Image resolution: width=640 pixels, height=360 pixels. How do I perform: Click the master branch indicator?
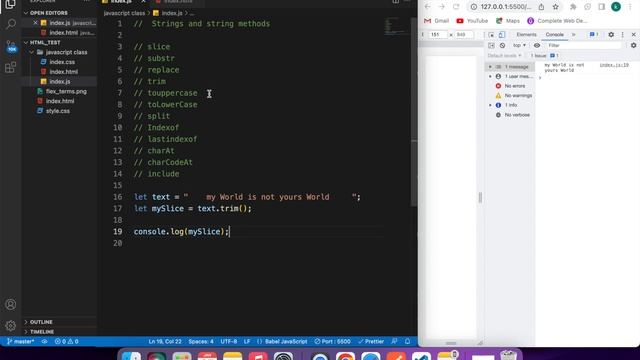(x=21, y=341)
